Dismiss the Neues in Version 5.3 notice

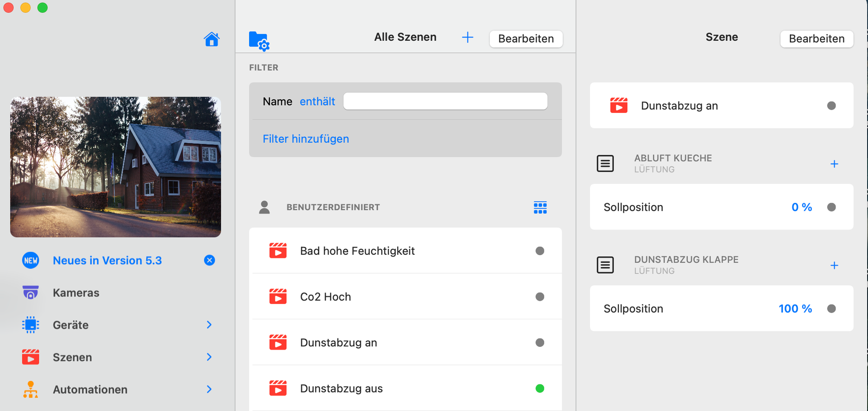pos(209,260)
